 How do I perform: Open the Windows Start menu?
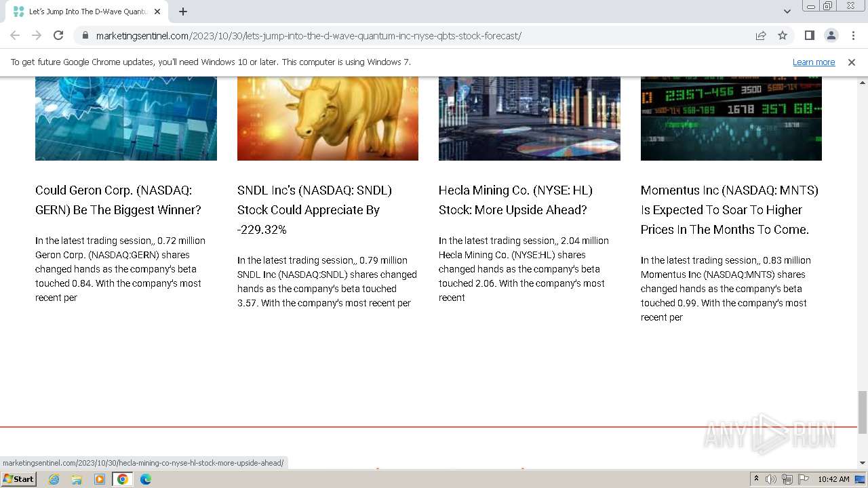pos(18,479)
